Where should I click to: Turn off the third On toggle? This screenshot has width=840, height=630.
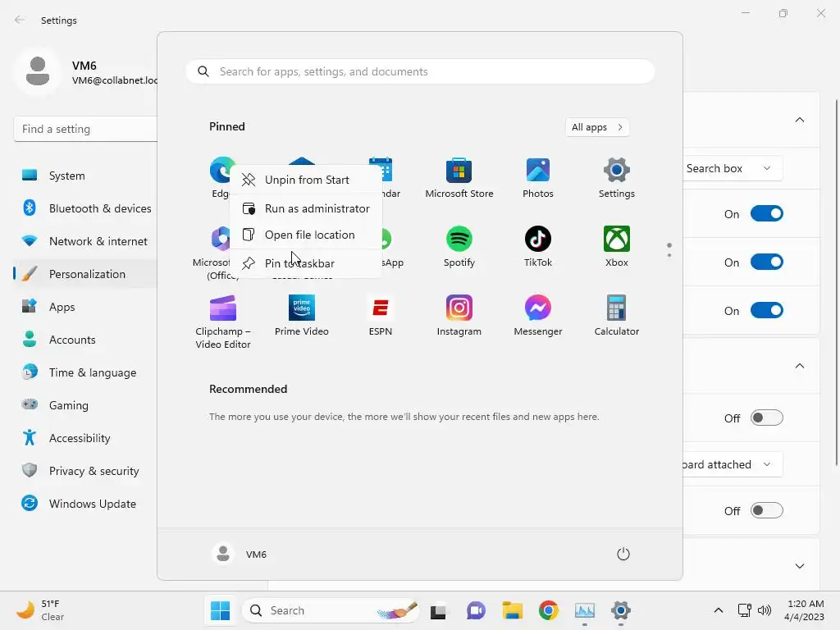coord(767,310)
